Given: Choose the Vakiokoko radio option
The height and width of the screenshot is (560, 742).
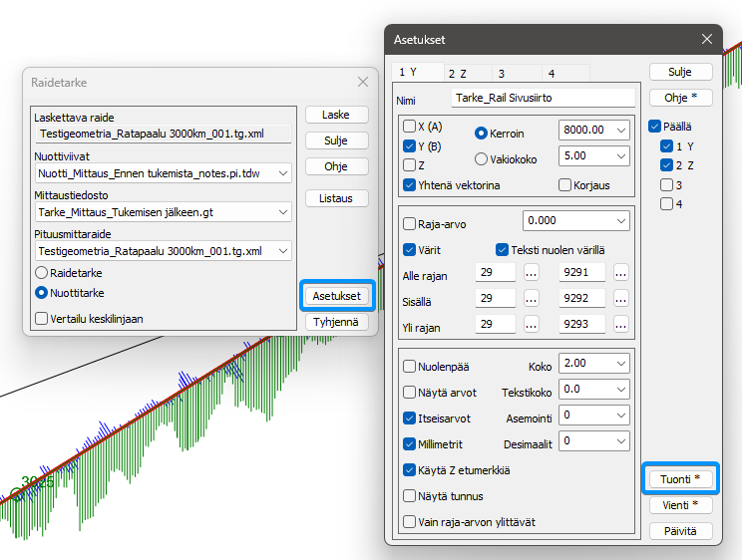Looking at the screenshot, I should click(x=481, y=158).
